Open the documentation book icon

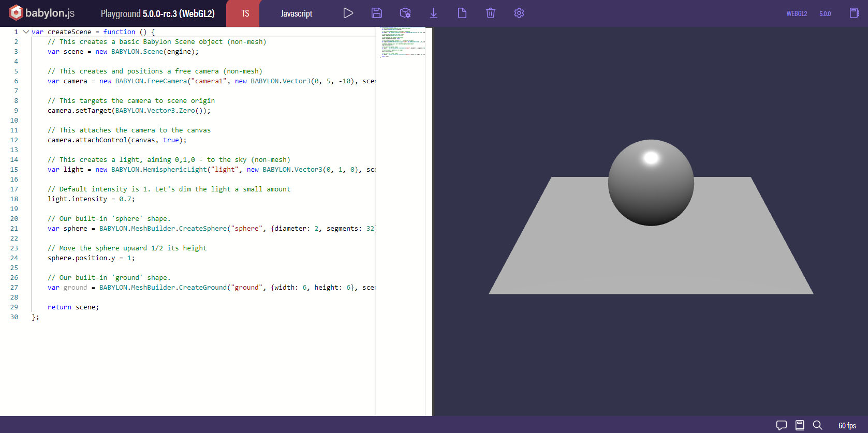click(800, 425)
